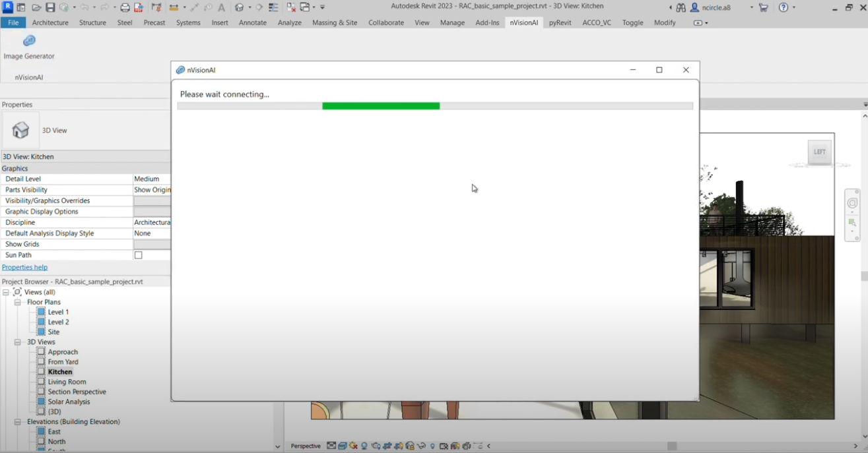This screenshot has height=453, width=868.
Task: Open the Properties help link
Action: 24,267
